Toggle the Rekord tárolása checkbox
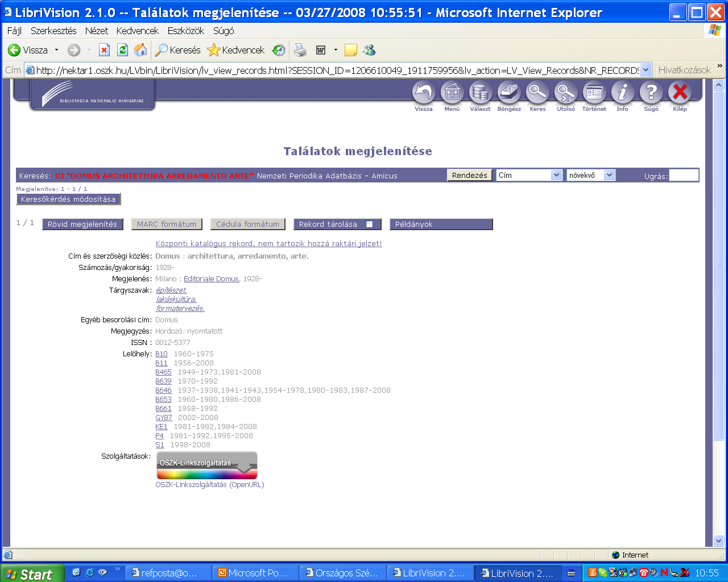Viewport: 728px width, 582px height. point(369,224)
